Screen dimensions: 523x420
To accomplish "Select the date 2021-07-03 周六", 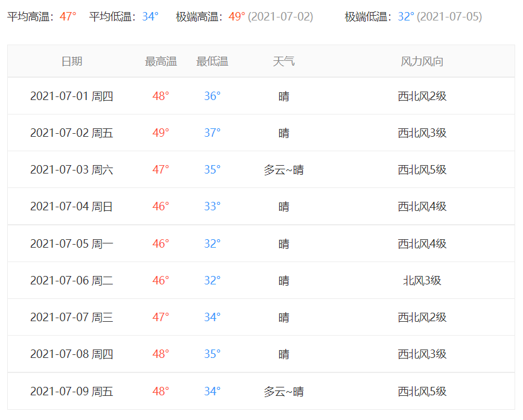I will (x=72, y=169).
